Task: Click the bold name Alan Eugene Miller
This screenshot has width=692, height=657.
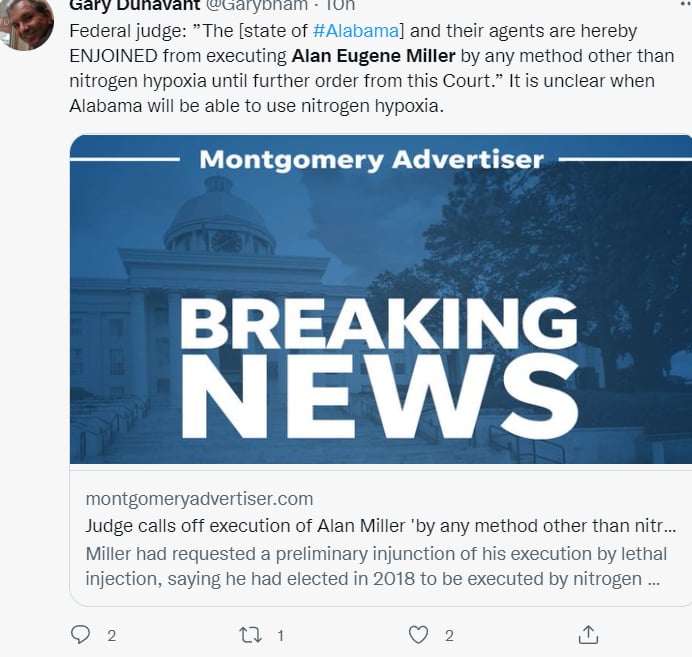Action: click(x=373, y=56)
